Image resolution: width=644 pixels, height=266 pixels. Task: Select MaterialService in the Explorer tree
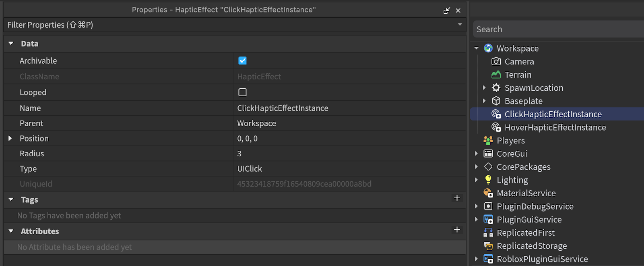pos(526,193)
